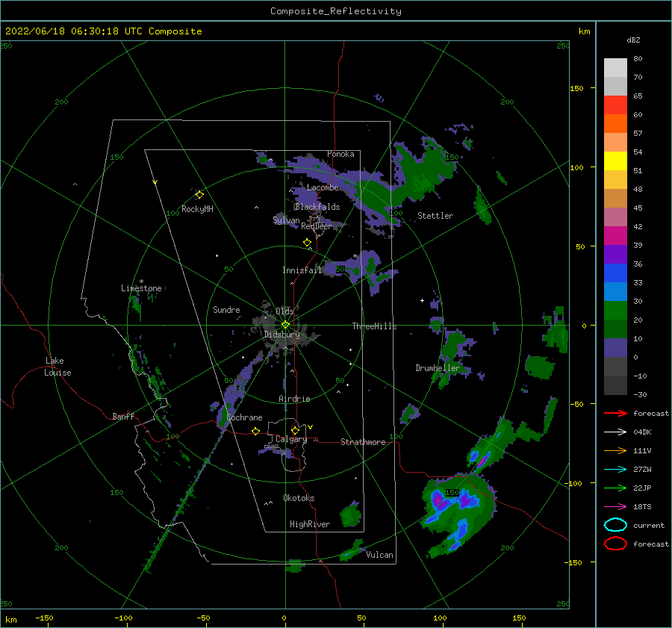This screenshot has width=672, height=628.
Task: Click the dBZ legend heading
Action: (633, 40)
